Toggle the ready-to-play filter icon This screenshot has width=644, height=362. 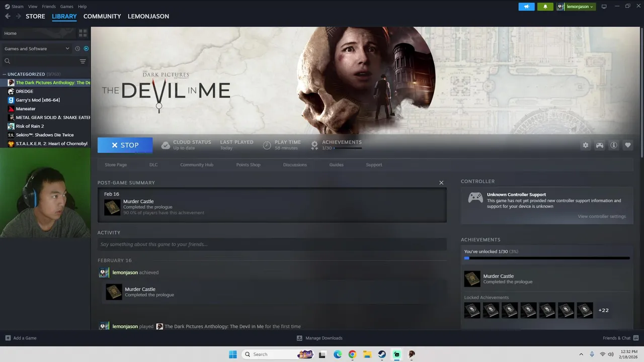tap(86, 49)
